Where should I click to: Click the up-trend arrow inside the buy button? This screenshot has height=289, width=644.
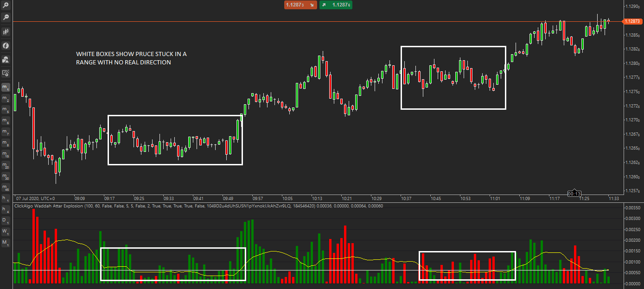tap(324, 5)
